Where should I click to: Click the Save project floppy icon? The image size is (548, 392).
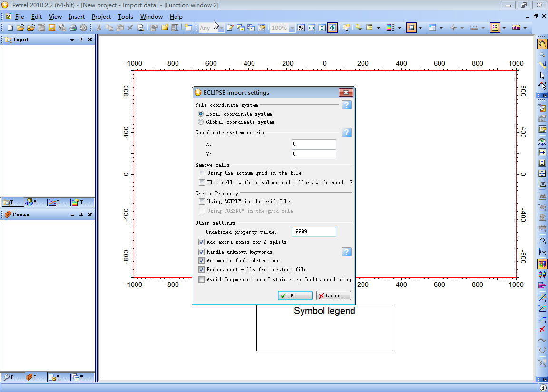tap(52, 28)
